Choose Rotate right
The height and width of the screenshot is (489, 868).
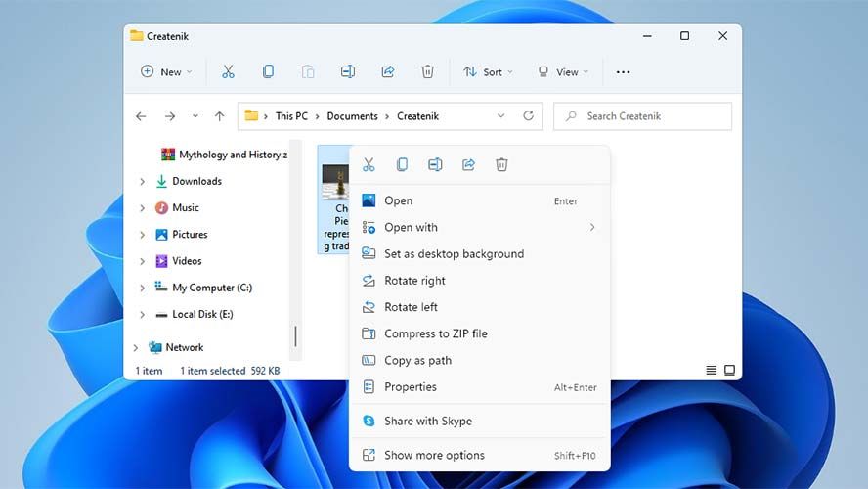point(479,281)
